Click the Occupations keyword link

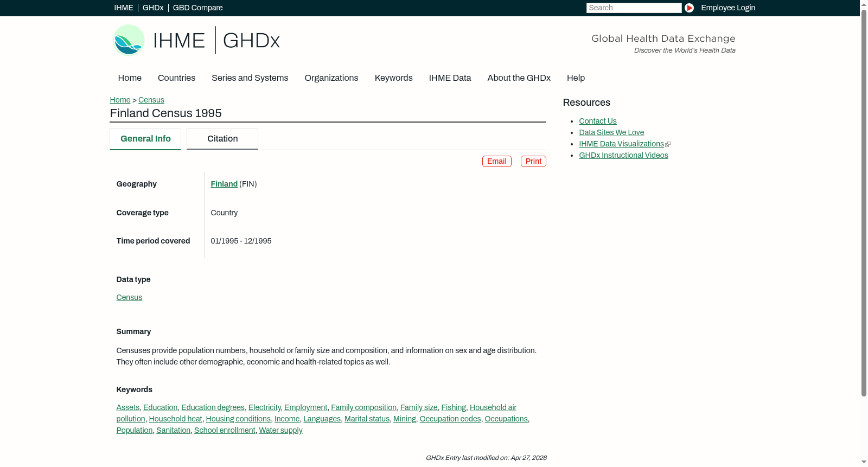tap(506, 419)
